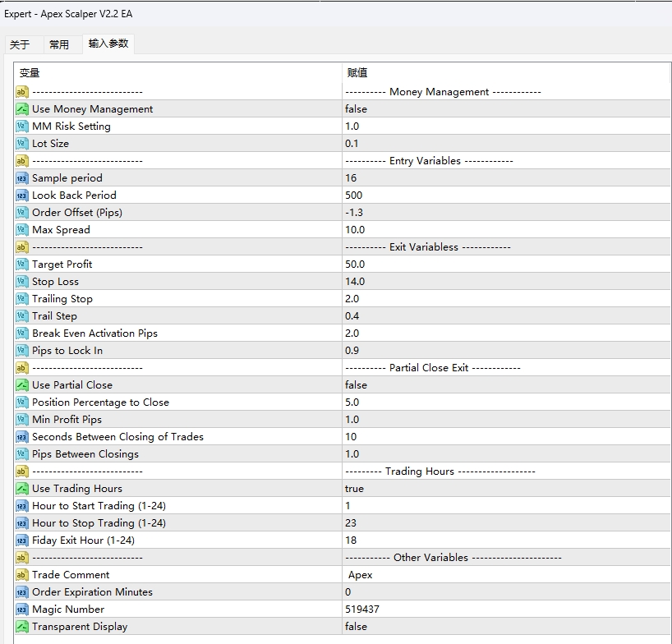Open the Transparent Display value dropdown
This screenshot has height=644, width=672.
[505, 627]
